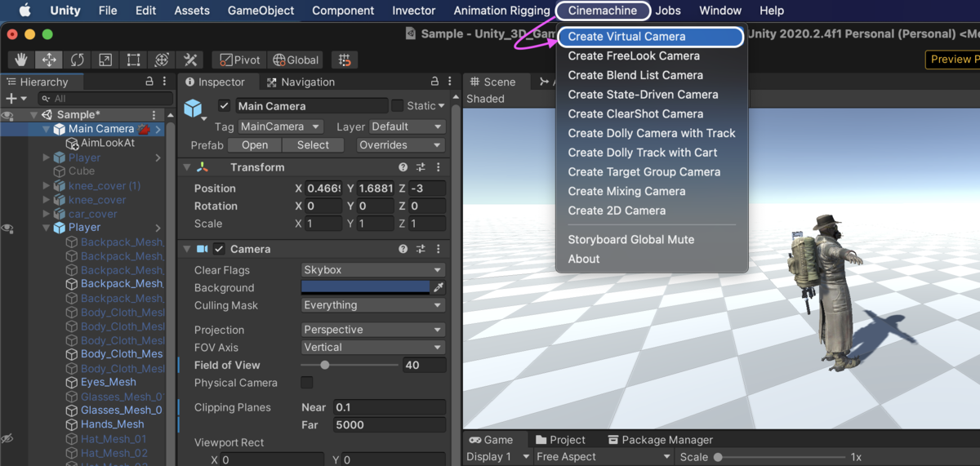Screen dimensions: 980x466
Task: Open Camera component more options
Action: (x=438, y=249)
